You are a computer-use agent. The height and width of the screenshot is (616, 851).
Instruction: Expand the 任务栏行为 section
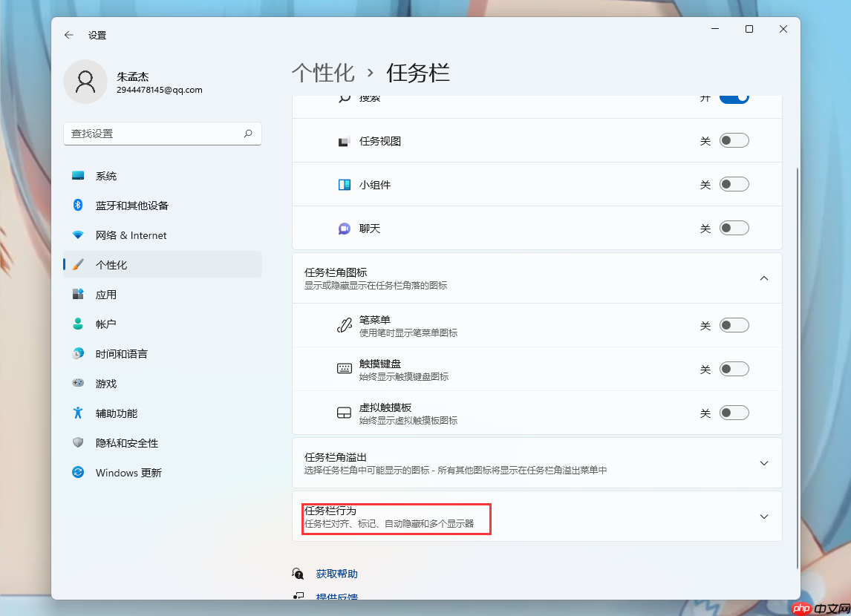pos(764,516)
